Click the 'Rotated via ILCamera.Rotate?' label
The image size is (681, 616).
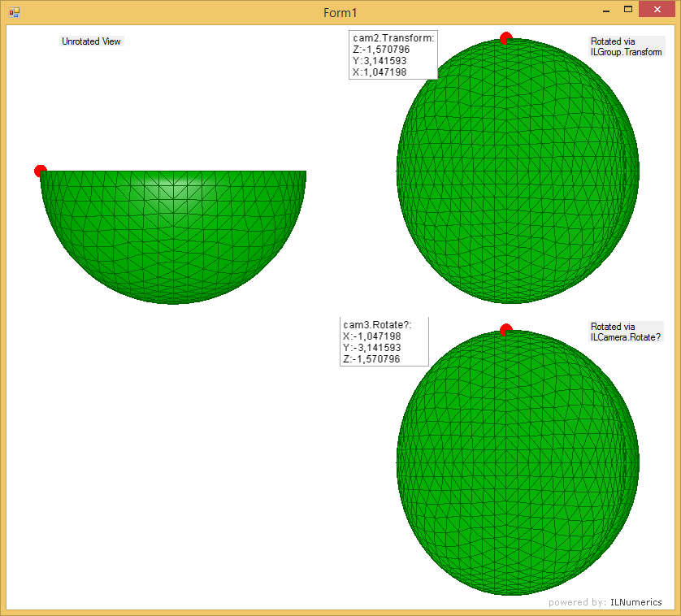(x=626, y=332)
